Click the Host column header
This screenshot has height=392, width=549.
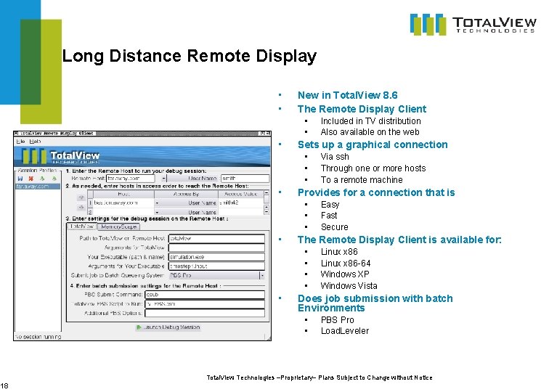pyautogui.click(x=123, y=194)
